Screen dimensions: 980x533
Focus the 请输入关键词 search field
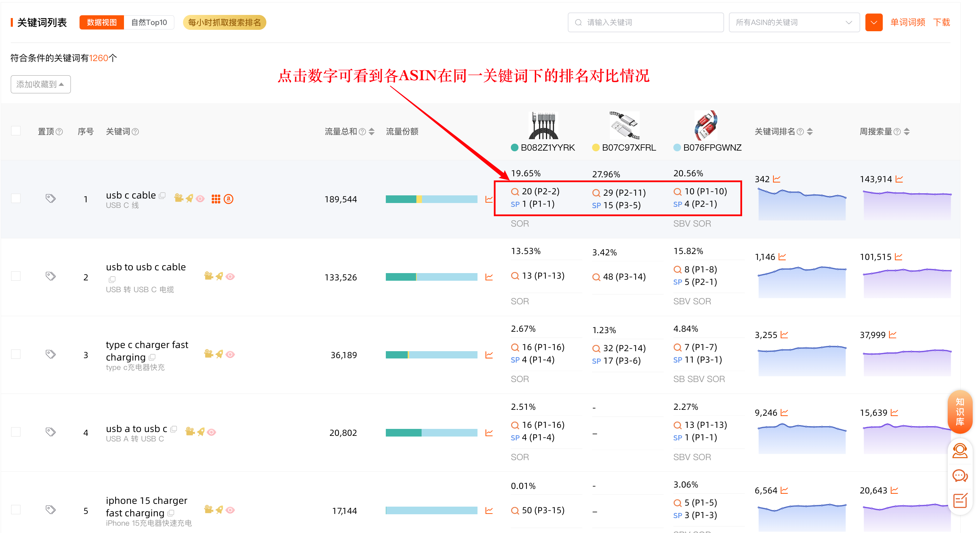point(646,23)
